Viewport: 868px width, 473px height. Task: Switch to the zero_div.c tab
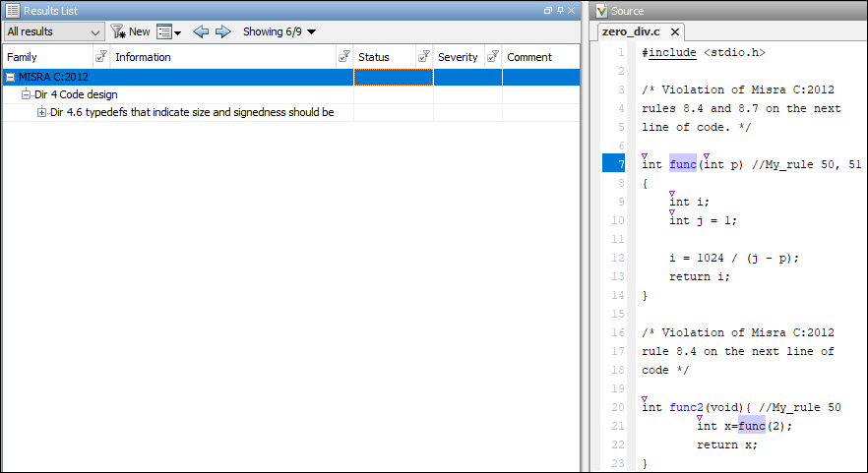(x=631, y=32)
